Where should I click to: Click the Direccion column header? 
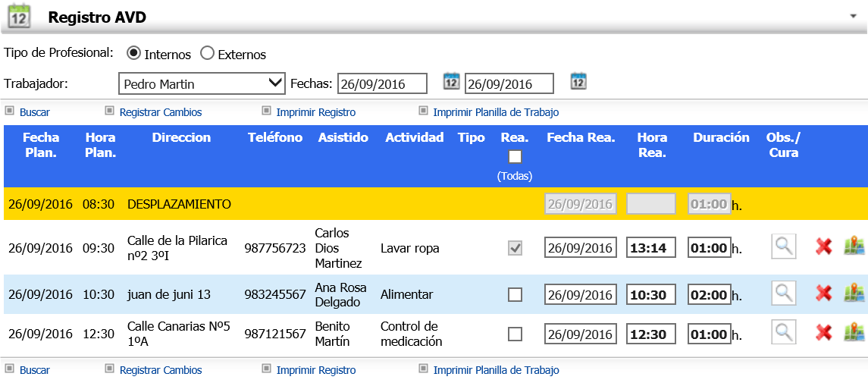click(182, 138)
